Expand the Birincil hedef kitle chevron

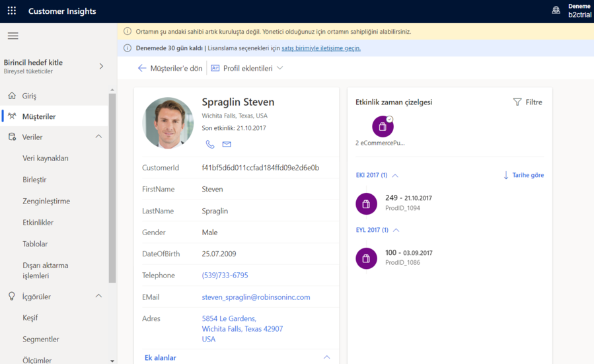[x=101, y=66]
